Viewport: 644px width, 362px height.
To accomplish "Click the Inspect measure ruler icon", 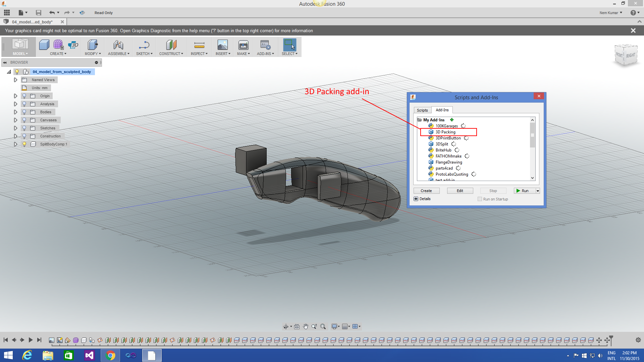I will (199, 45).
